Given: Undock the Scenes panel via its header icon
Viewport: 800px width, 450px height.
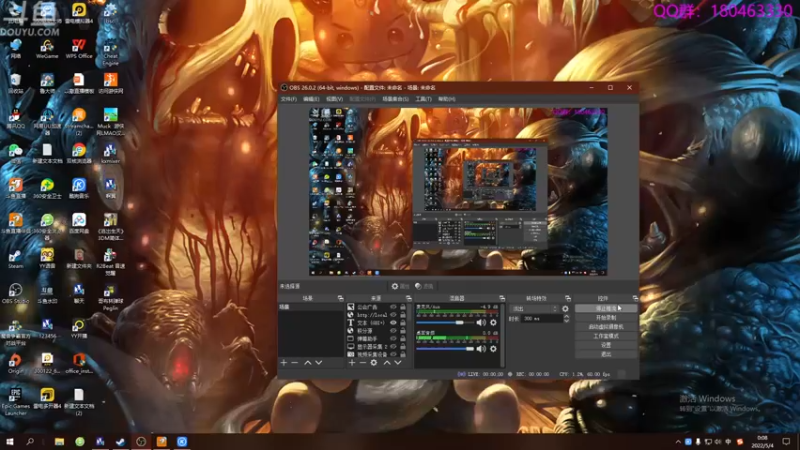Looking at the screenshot, I should (340, 298).
